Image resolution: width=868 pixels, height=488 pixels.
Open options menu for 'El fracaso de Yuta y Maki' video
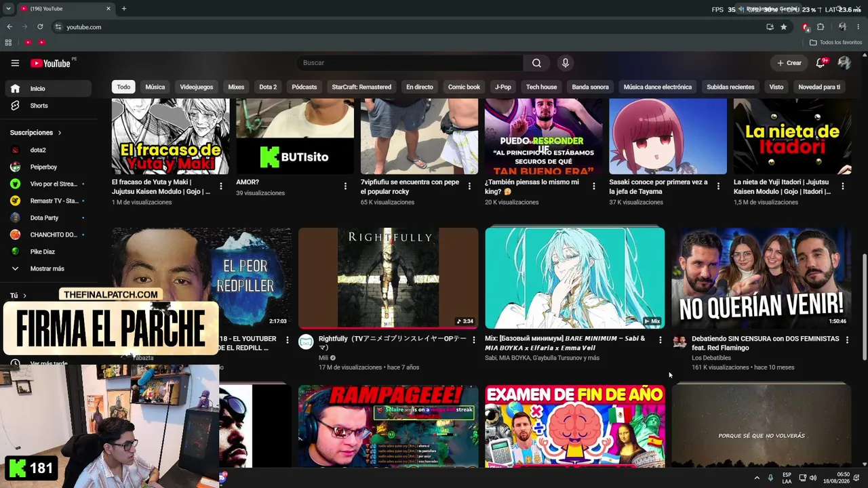[x=221, y=186]
